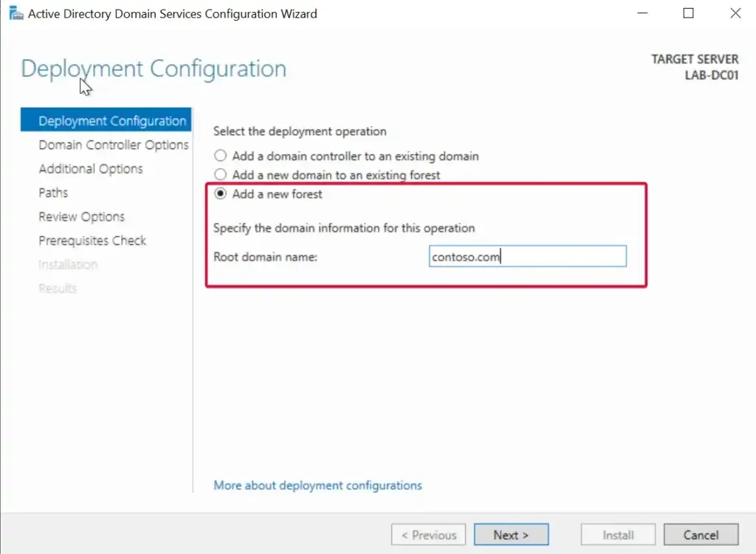756x554 pixels.
Task: Open the Prerequisites Check step
Action: coord(92,240)
